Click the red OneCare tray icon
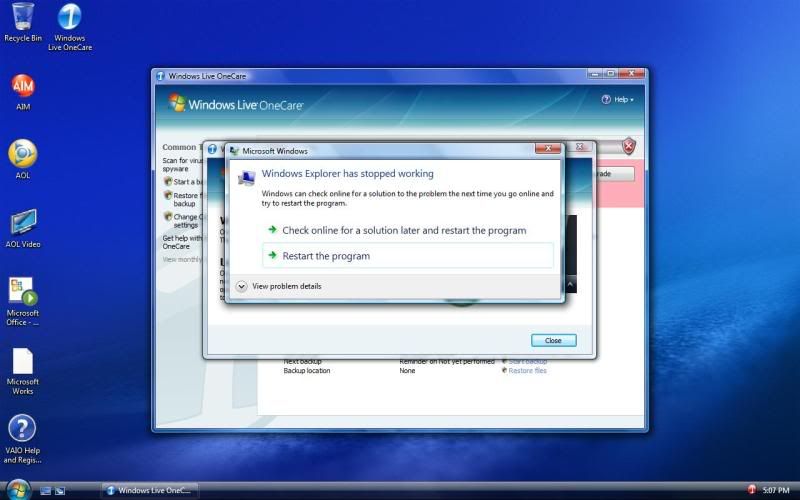The width and height of the screenshot is (800, 500). point(752,490)
